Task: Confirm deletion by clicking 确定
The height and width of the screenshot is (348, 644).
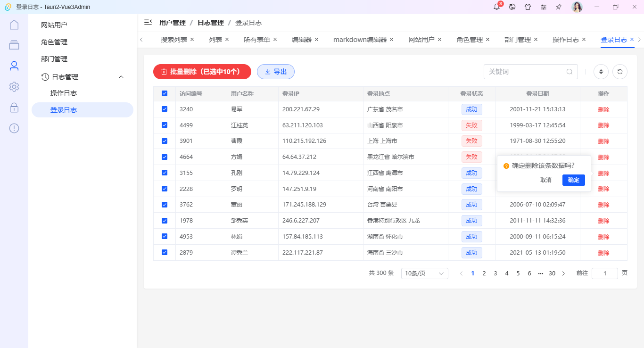Action: [x=573, y=180]
